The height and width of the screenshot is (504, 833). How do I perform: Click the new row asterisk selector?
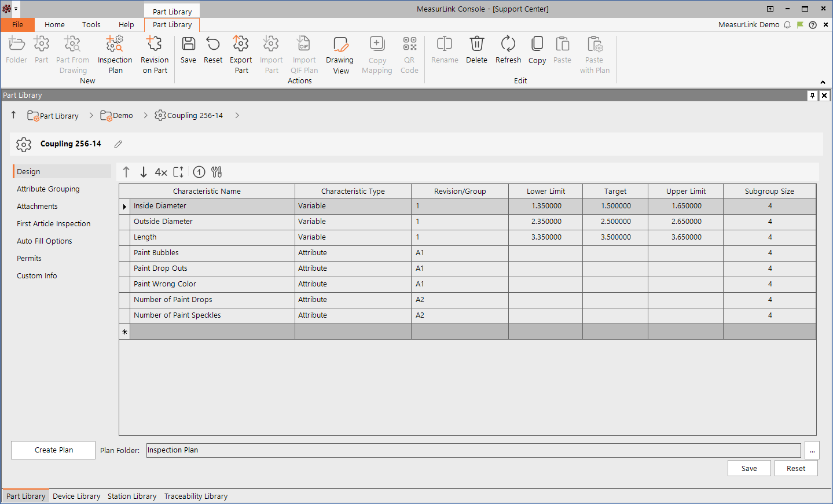point(124,332)
